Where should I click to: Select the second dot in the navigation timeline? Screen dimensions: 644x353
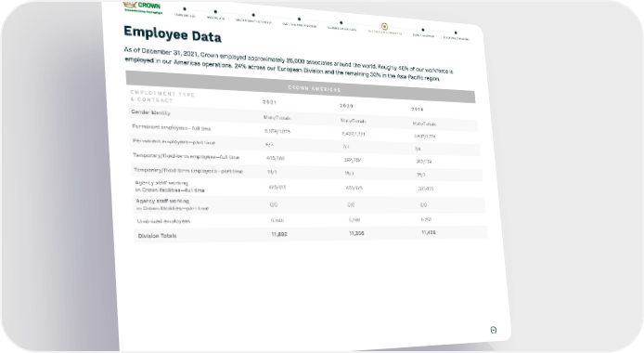click(215, 11)
